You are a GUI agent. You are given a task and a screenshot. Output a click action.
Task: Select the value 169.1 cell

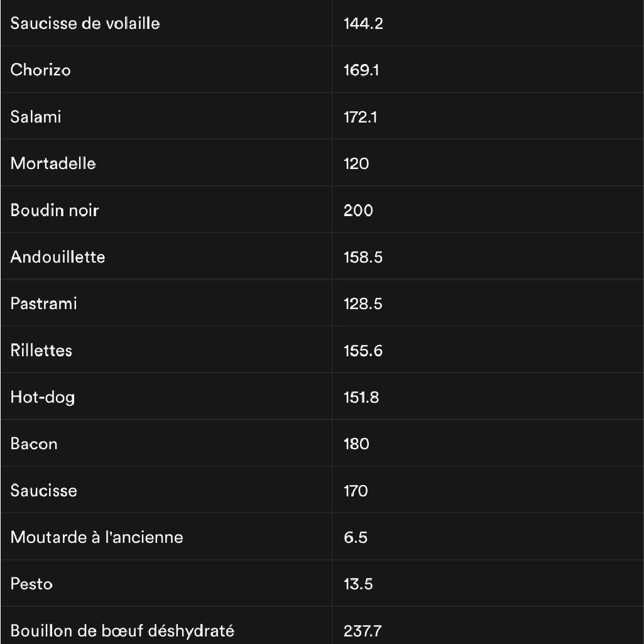(x=361, y=70)
